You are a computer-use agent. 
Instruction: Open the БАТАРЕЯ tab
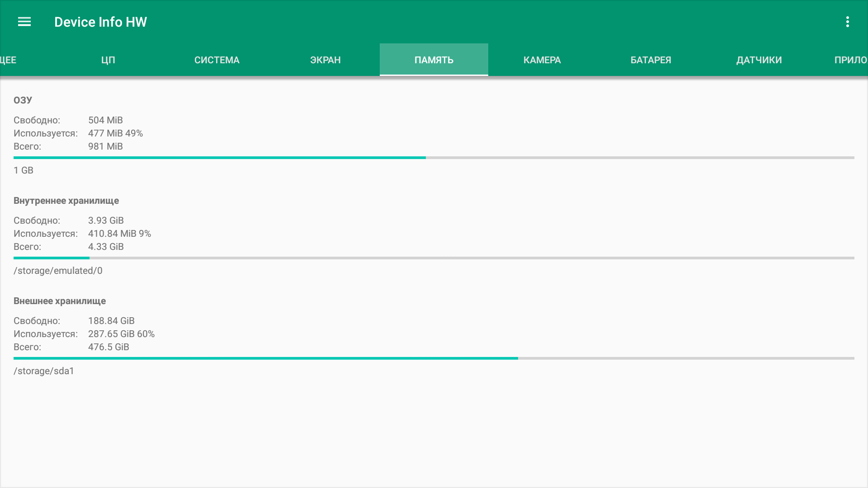pos(651,60)
